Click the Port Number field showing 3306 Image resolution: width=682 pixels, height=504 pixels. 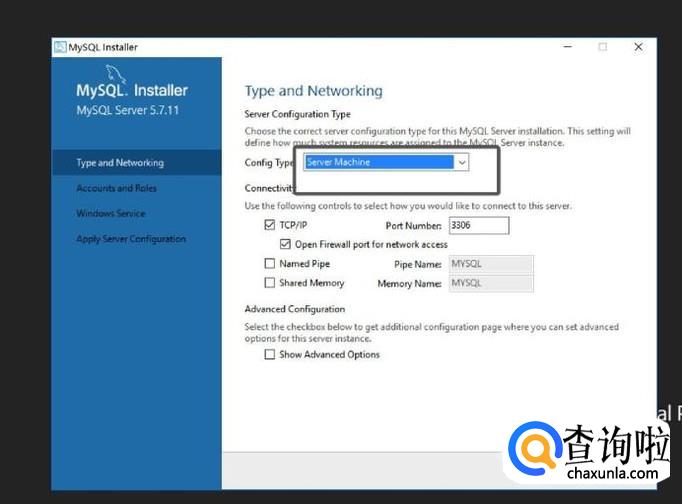click(479, 225)
